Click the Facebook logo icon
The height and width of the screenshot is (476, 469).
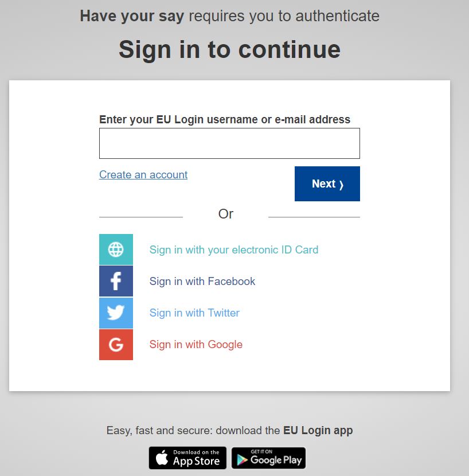coord(116,281)
